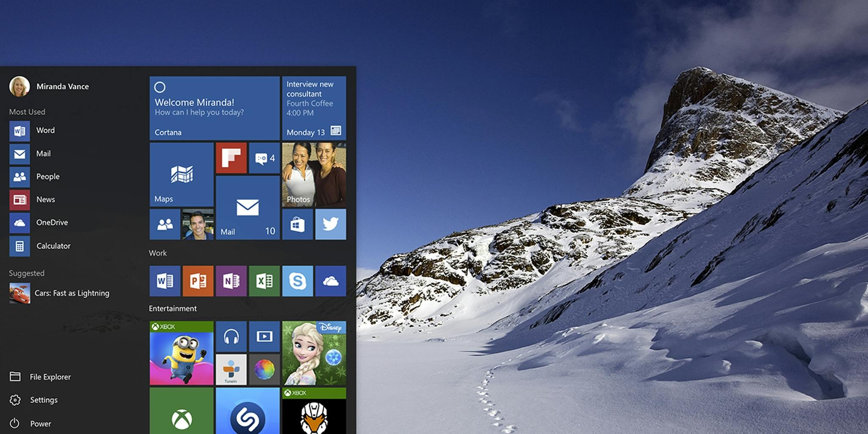This screenshot has width=868, height=434.
Task: Open suggested app Cars: Fast as Lightning
Action: tap(59, 293)
